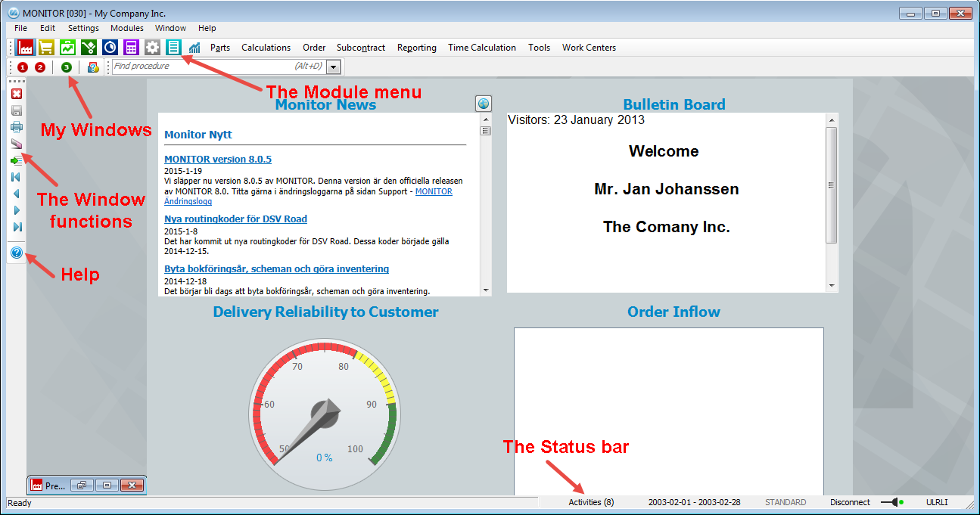Click the connection plug status icon
The height and width of the screenshot is (515, 980).
click(x=892, y=502)
